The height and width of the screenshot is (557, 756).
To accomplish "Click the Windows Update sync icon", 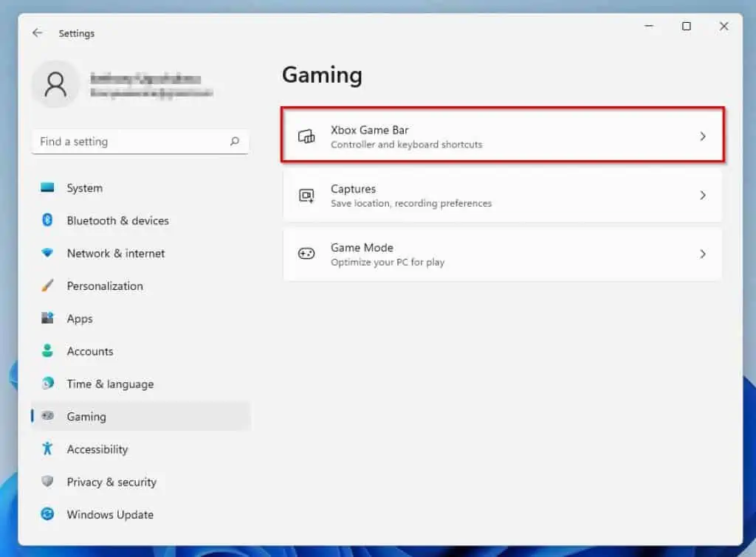I will [48, 514].
